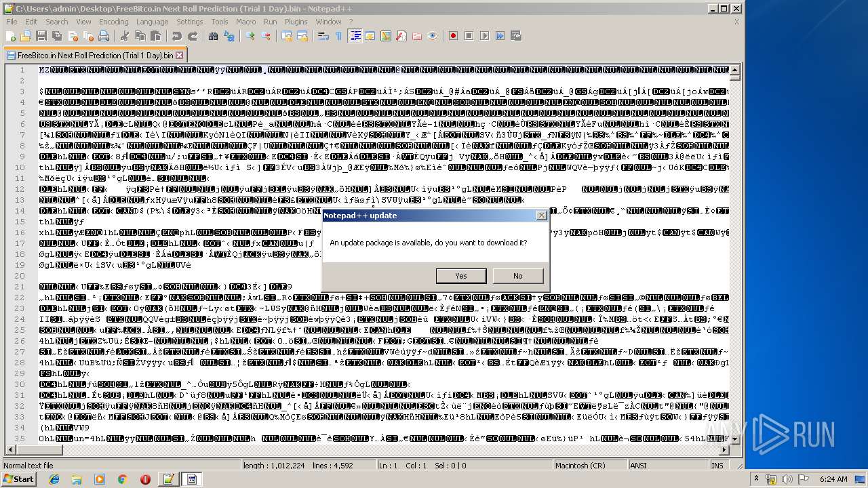Click the horizontal scrollbar right arrow
868x488 pixels.
pyautogui.click(x=724, y=451)
